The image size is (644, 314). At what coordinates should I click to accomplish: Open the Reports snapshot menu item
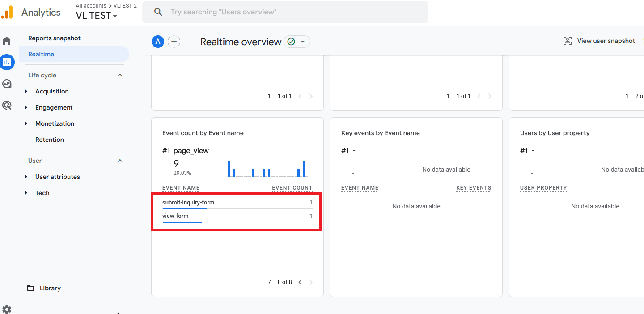54,38
